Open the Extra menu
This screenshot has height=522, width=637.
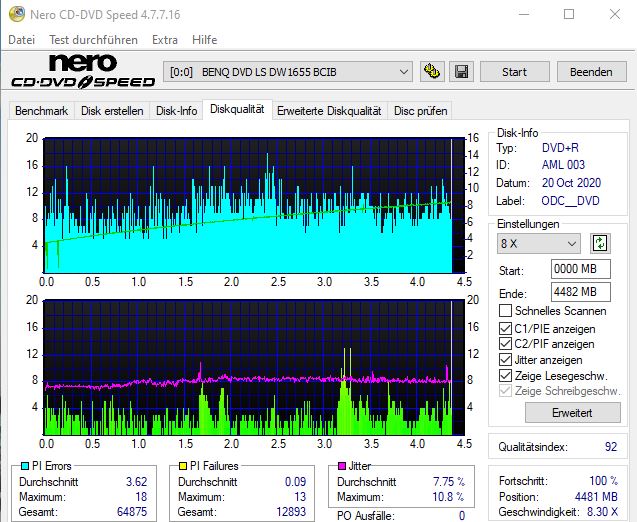click(x=165, y=40)
